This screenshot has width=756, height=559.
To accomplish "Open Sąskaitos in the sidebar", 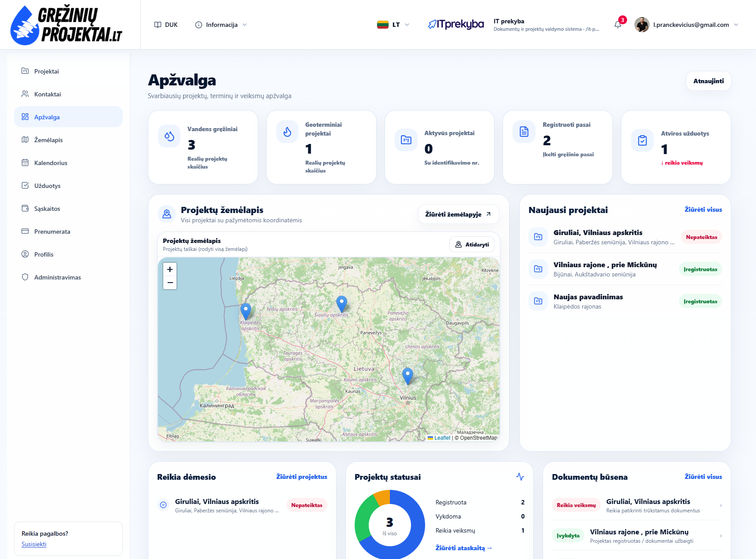I will (68, 209).
